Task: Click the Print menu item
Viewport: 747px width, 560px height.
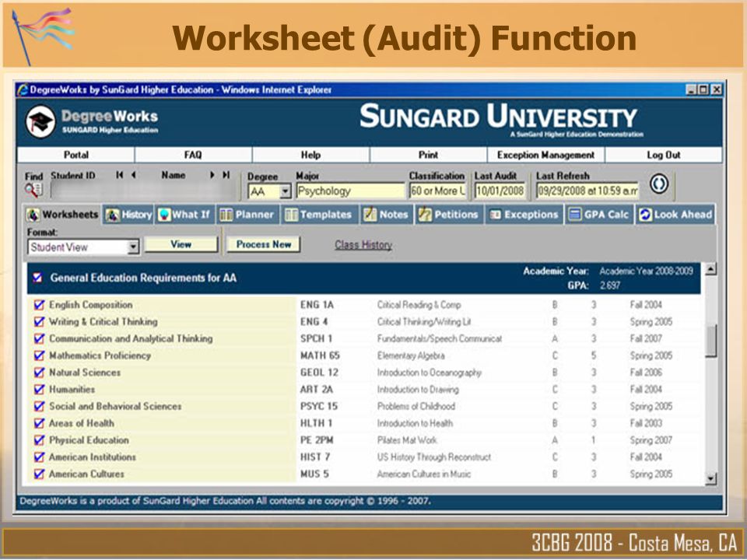Action: [x=428, y=155]
